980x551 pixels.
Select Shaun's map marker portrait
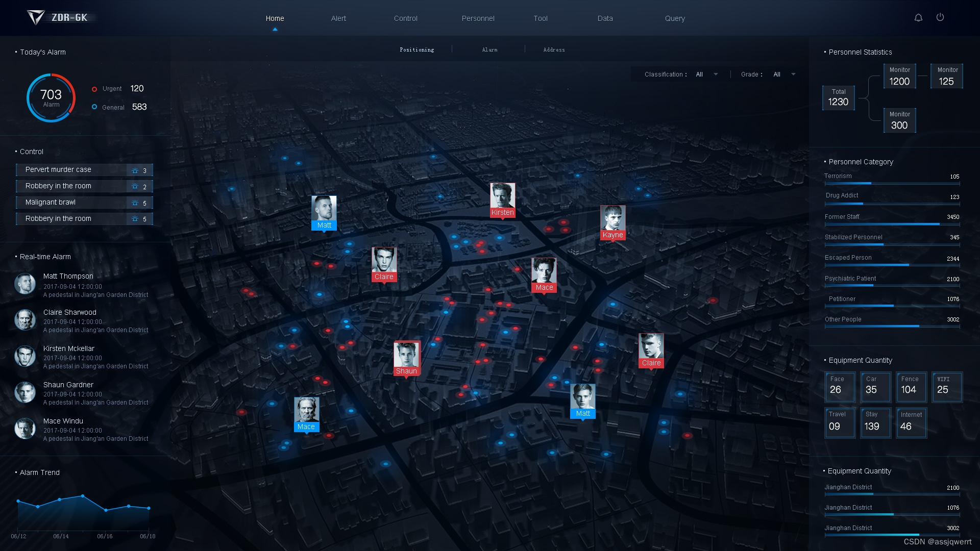pos(406,354)
